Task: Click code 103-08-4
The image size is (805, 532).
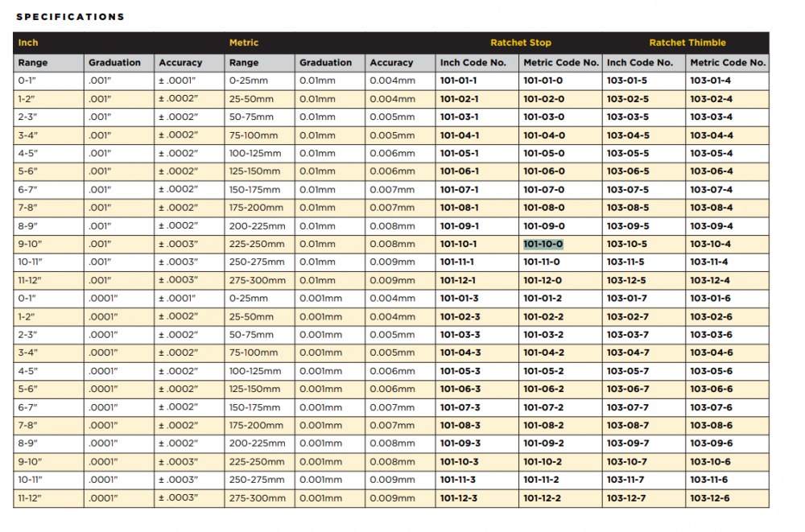Action: point(712,208)
